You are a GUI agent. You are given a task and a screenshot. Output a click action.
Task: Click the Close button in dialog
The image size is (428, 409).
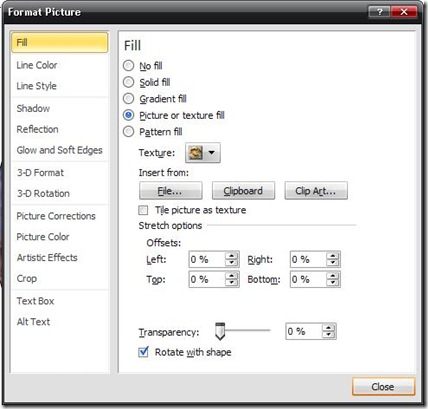383,387
